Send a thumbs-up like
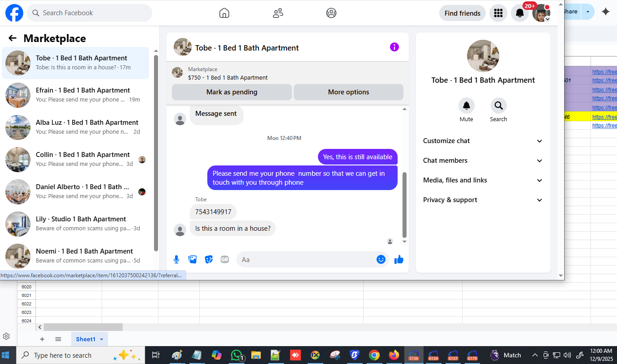 click(399, 259)
